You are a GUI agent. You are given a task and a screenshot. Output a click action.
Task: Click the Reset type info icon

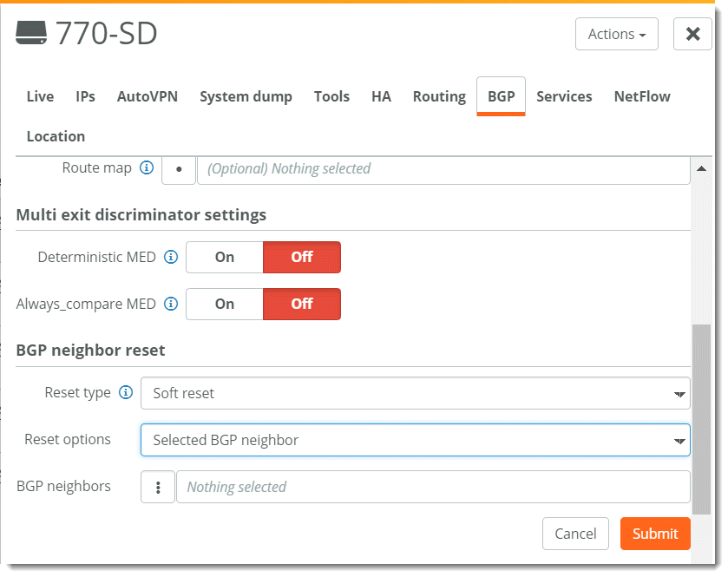click(126, 393)
